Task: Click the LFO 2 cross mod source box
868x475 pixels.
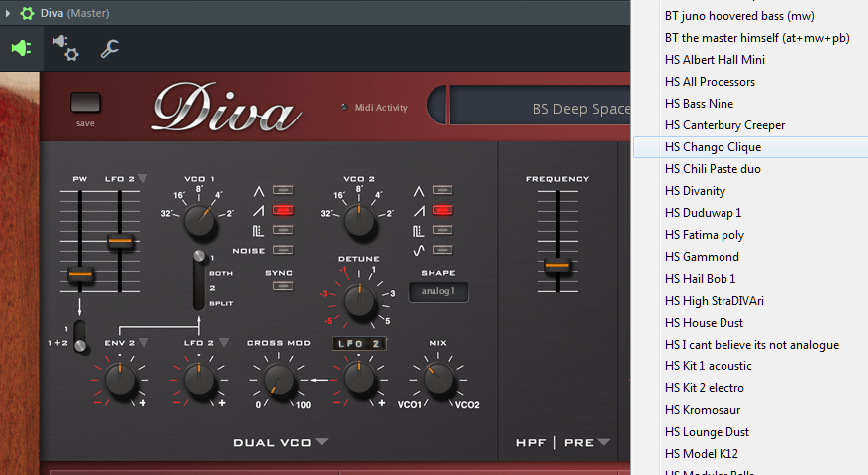Action: tap(359, 344)
